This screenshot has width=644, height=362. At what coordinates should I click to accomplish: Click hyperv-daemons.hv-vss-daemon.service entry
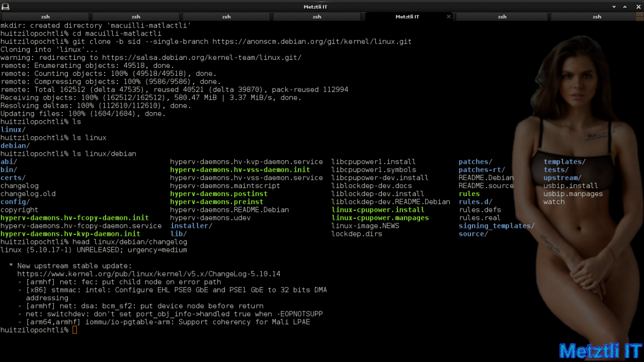click(247, 177)
